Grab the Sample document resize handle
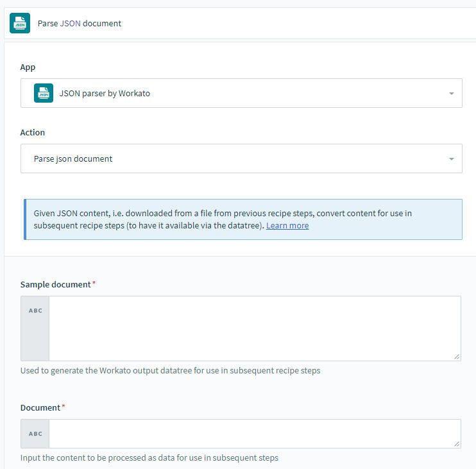Screen dimensions: 476x469 coord(457,357)
